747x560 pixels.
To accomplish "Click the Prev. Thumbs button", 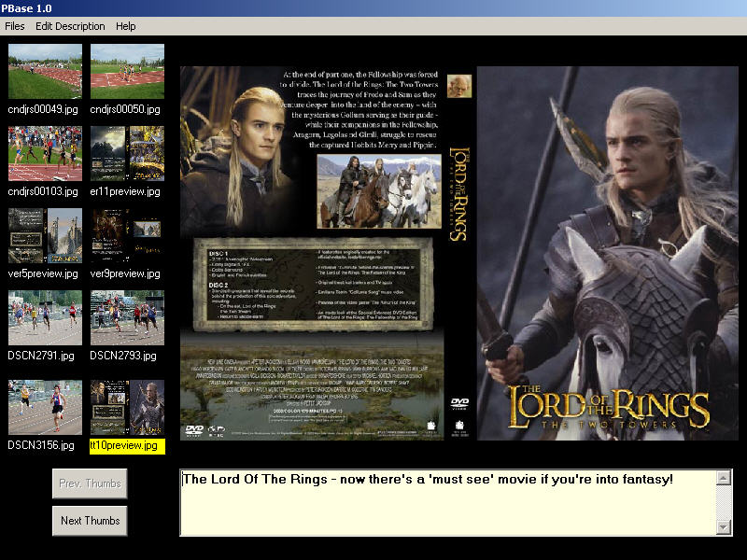I will [x=90, y=483].
